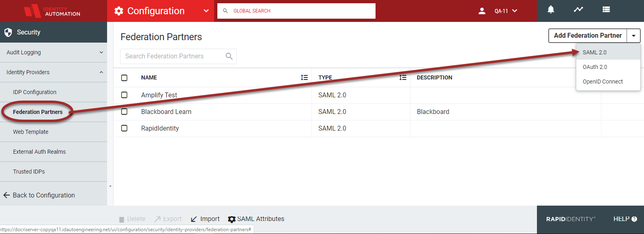Viewport: 644px width, 234px height.
Task: Open the list view icon in header
Action: tap(606, 9)
